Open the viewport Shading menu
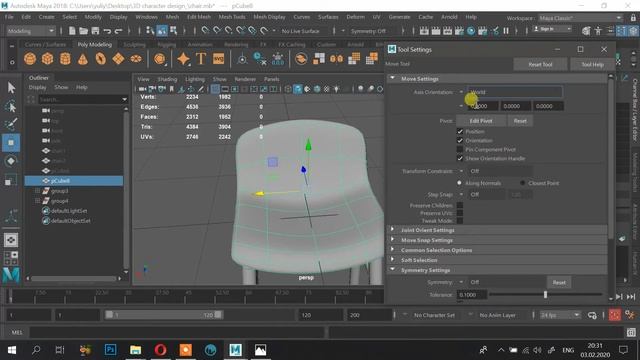This screenshot has width=640, height=360. 167,79
